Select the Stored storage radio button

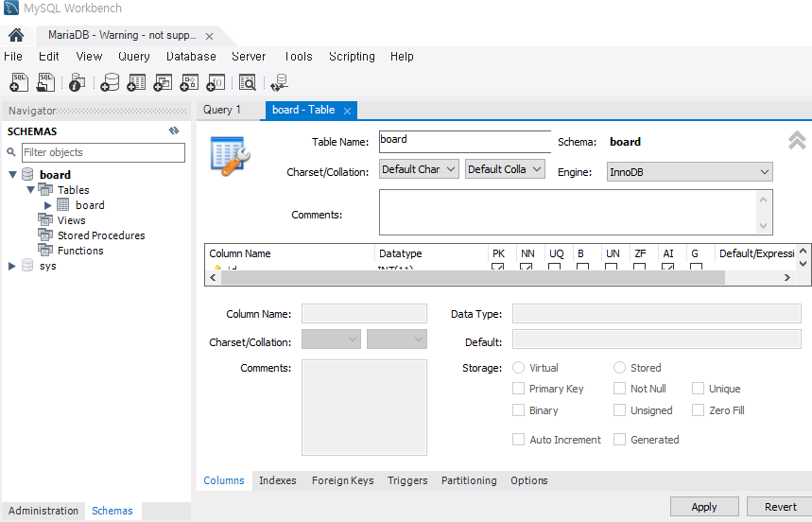click(x=619, y=368)
